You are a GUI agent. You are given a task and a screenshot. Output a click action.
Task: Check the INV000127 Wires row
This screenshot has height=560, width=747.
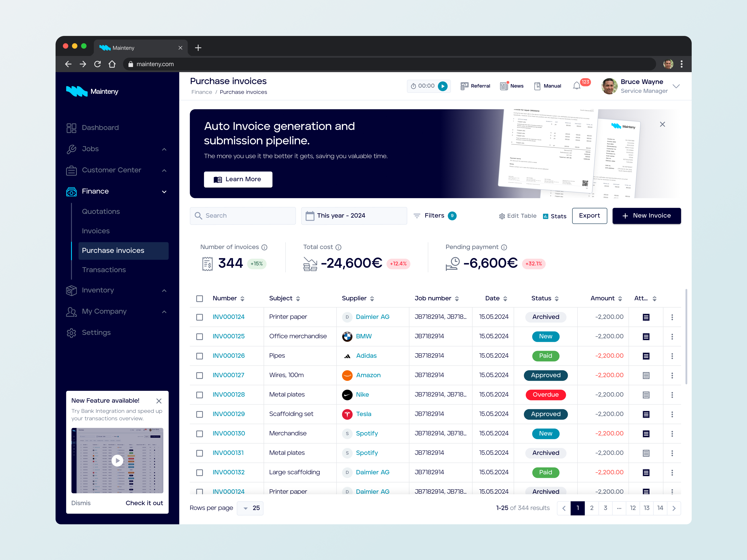coord(200,375)
